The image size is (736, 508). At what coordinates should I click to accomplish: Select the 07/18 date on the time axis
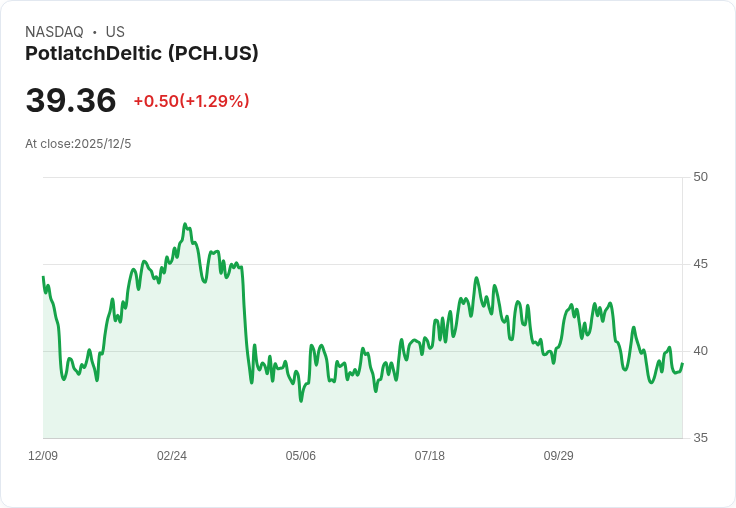[x=430, y=456]
